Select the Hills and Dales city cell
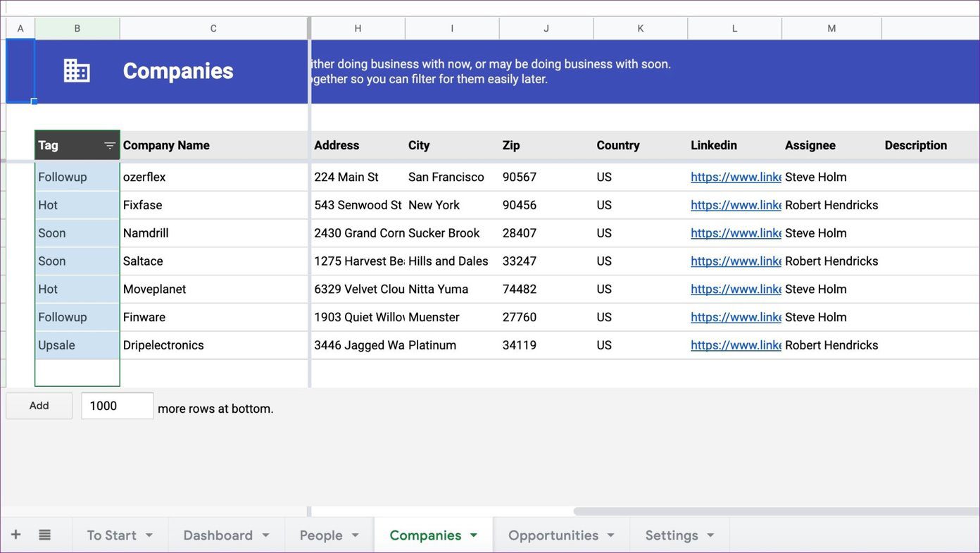 click(x=452, y=261)
